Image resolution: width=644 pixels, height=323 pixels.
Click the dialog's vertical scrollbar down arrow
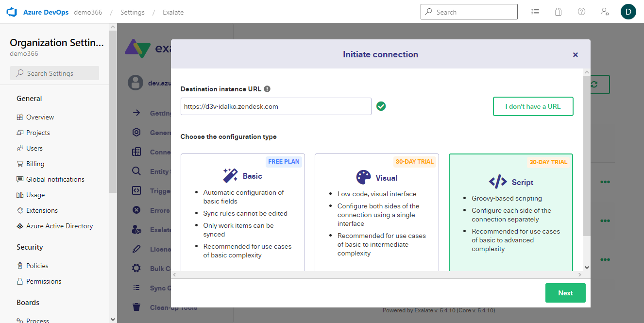point(587,267)
